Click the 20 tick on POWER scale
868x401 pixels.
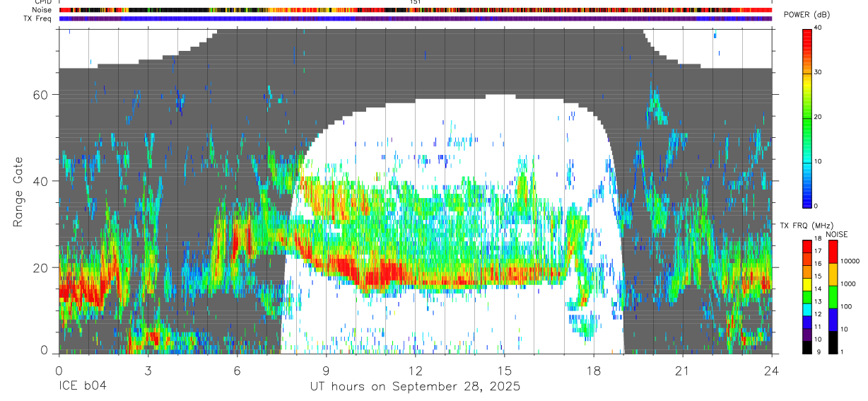818,117
